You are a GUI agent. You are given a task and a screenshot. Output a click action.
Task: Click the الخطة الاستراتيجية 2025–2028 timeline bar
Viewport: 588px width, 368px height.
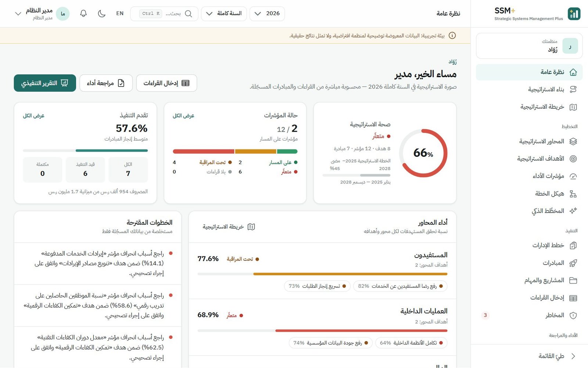356,175
